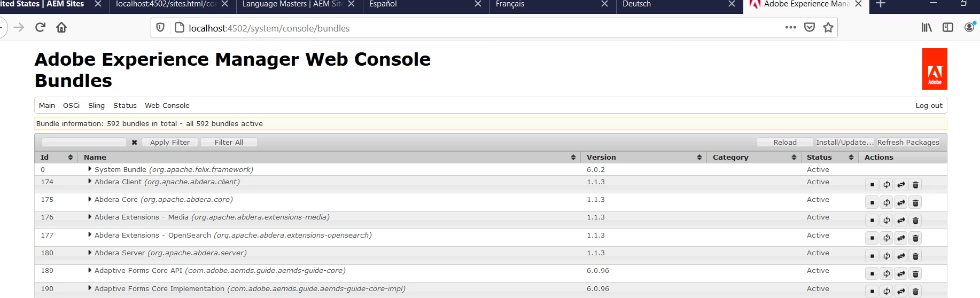Screen dimensions: 980x298
Task: Click the Reload bundles button
Action: [x=785, y=142]
